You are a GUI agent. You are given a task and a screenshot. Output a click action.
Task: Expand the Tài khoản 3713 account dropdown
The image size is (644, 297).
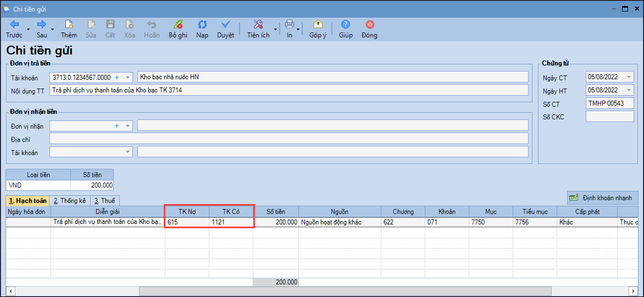point(128,78)
